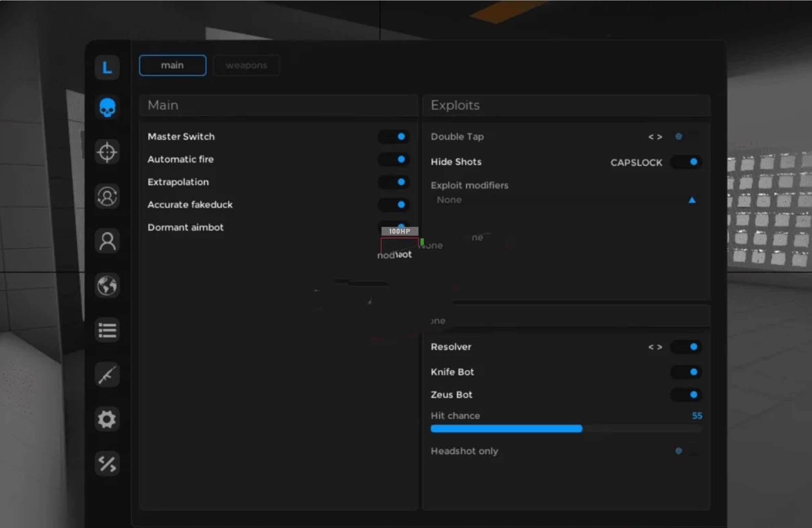Toggle the Master Switch

[x=394, y=137]
